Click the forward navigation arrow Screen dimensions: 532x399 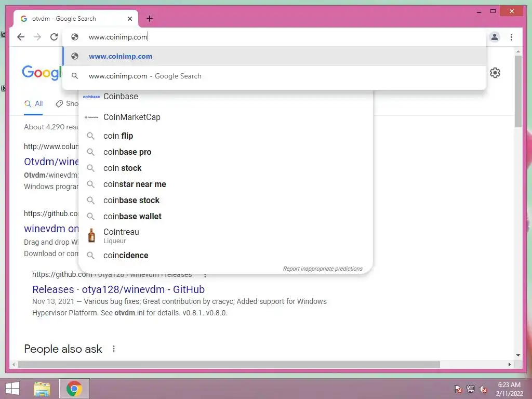point(37,37)
